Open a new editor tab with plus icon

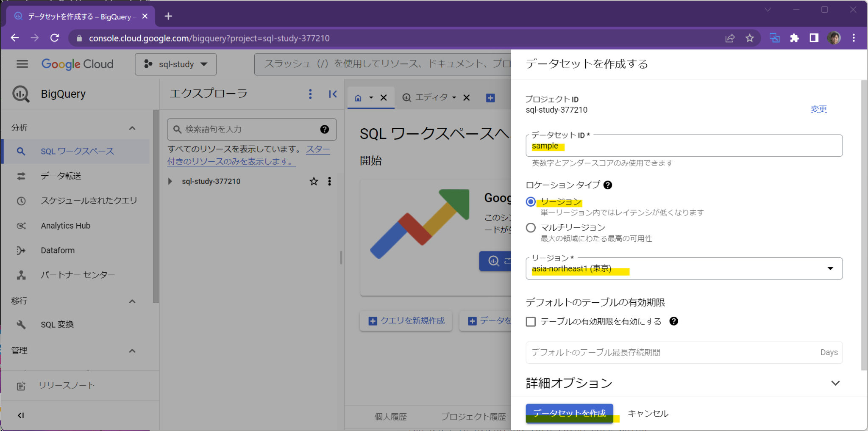490,97
